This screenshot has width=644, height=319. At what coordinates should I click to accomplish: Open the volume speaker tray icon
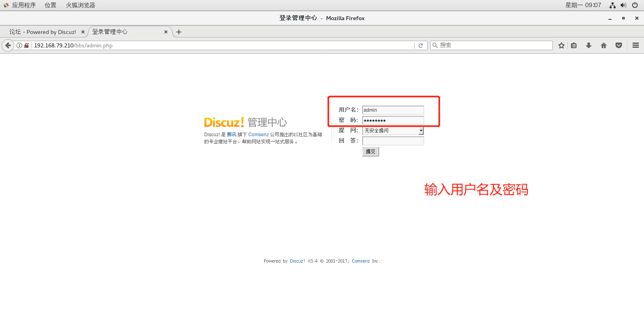623,5
